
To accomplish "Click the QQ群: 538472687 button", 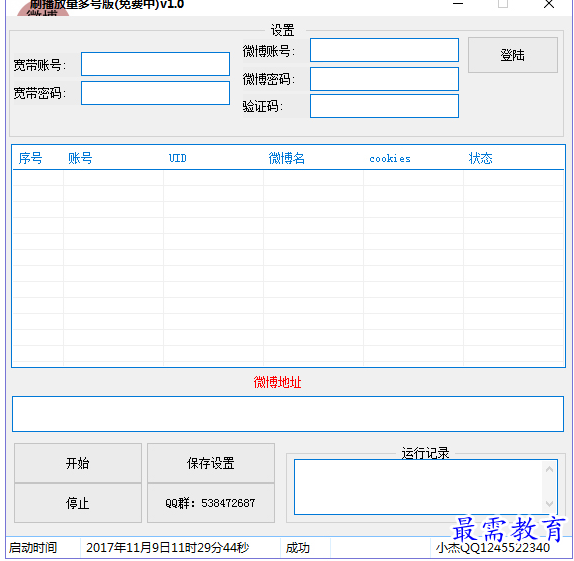I will tap(210, 503).
